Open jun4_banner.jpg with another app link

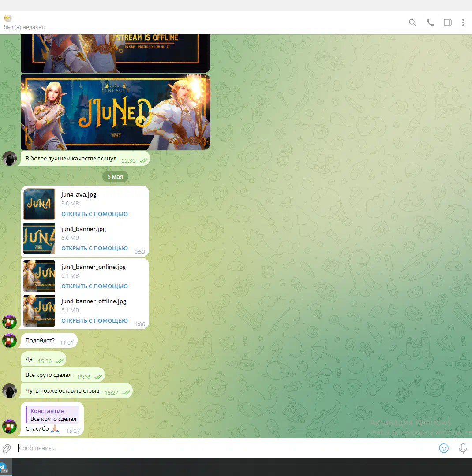[x=94, y=248]
